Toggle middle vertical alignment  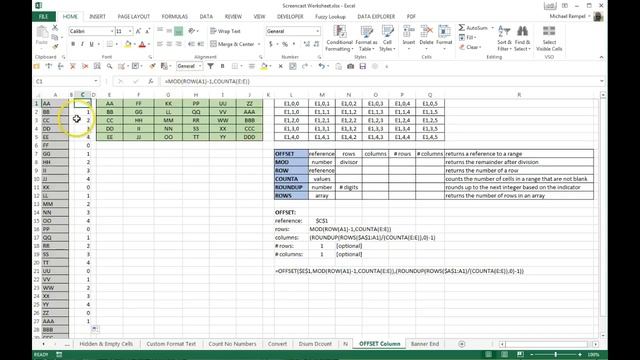[x=169, y=31]
